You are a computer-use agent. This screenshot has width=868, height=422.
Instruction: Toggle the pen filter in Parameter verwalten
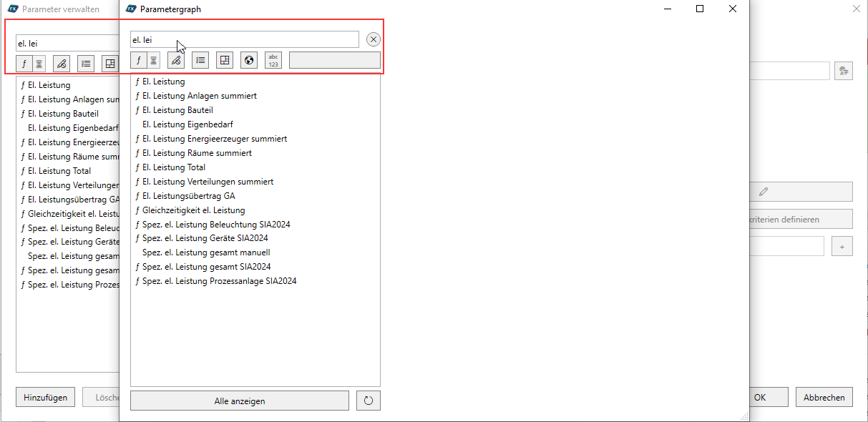click(x=62, y=63)
